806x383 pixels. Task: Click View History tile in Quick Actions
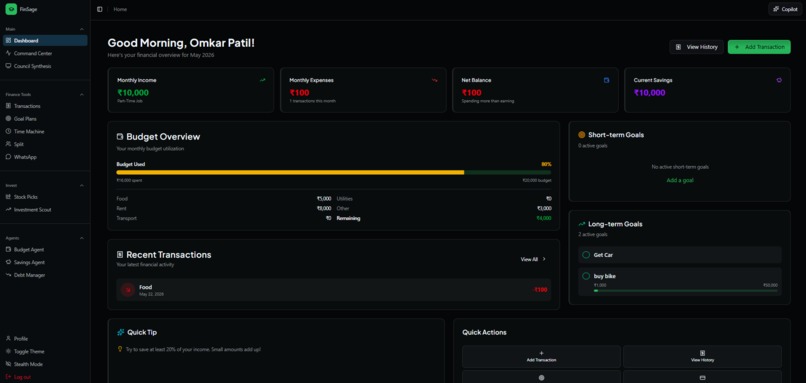click(702, 357)
